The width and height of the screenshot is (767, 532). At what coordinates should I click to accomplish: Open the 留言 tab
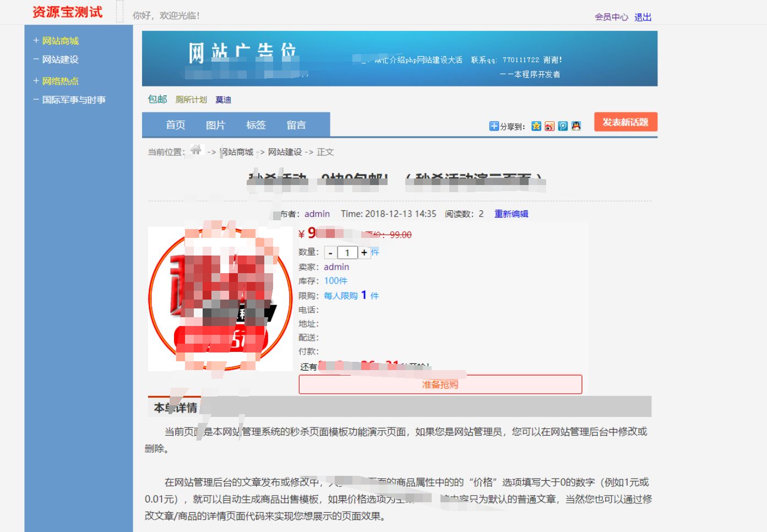tap(297, 124)
